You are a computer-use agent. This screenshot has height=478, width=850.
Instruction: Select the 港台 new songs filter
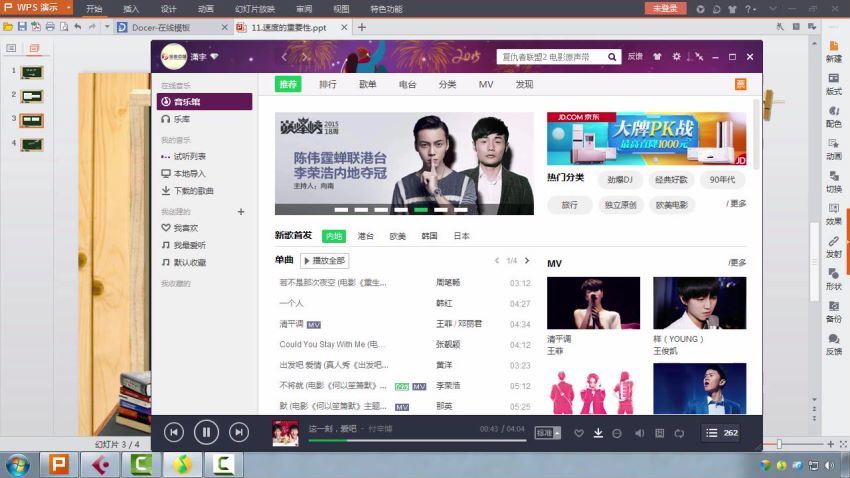click(365, 236)
